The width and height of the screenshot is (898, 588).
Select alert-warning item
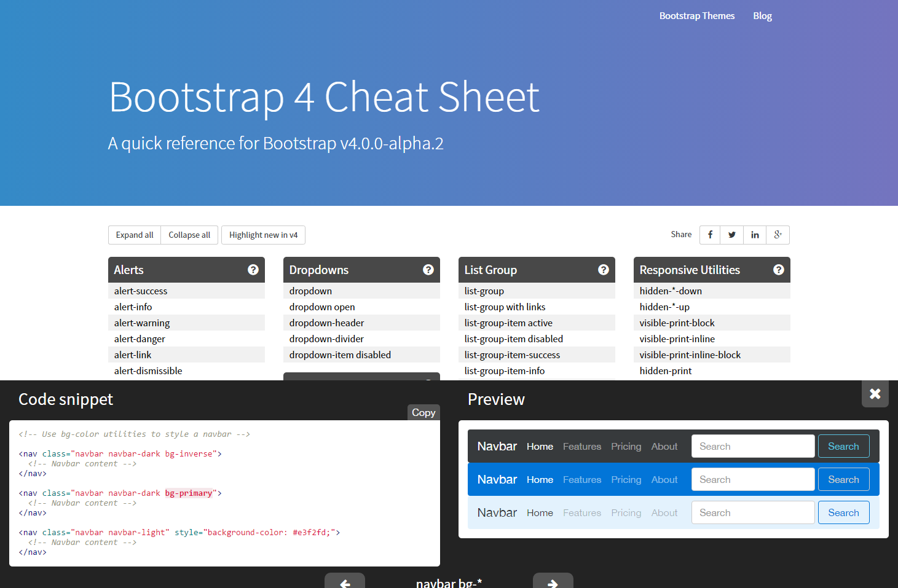[x=186, y=323]
